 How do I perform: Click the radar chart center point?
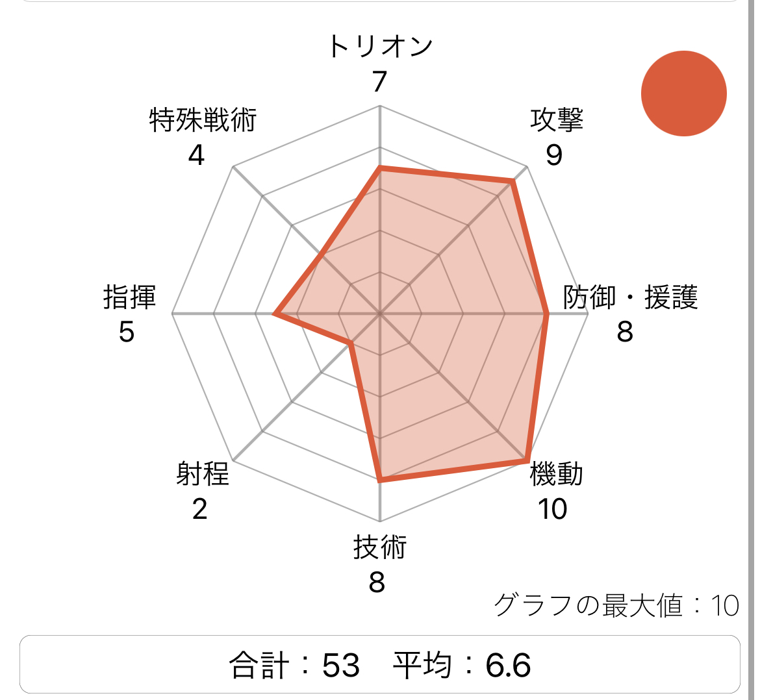click(379, 314)
